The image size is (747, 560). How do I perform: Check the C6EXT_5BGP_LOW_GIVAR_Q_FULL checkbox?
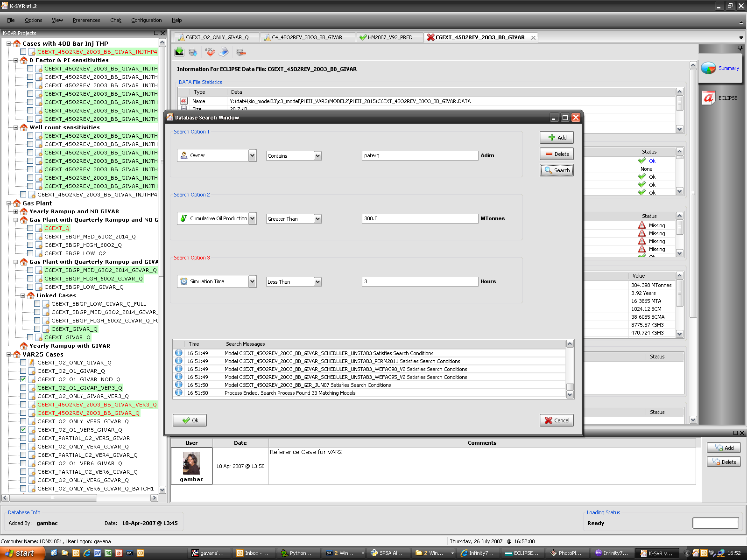coord(37,304)
